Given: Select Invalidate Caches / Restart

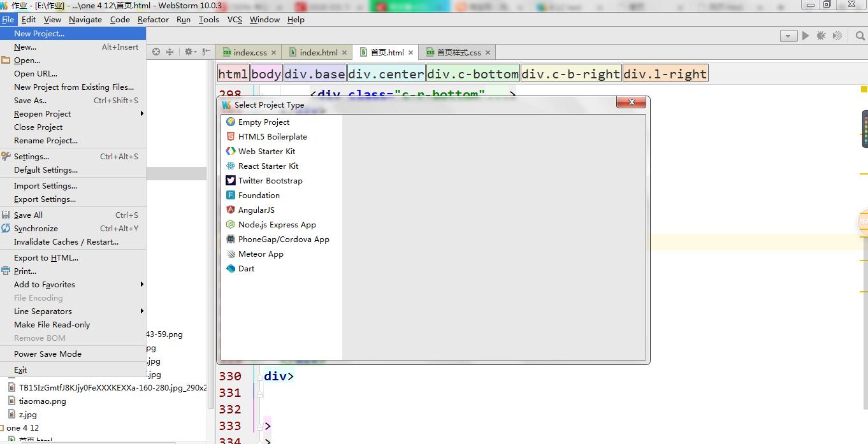Looking at the screenshot, I should click(73, 241).
